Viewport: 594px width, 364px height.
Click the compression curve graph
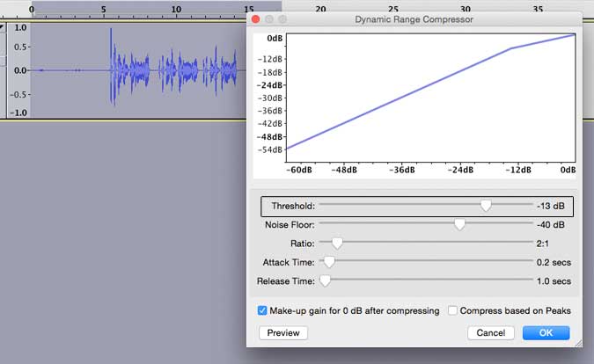tap(430, 98)
